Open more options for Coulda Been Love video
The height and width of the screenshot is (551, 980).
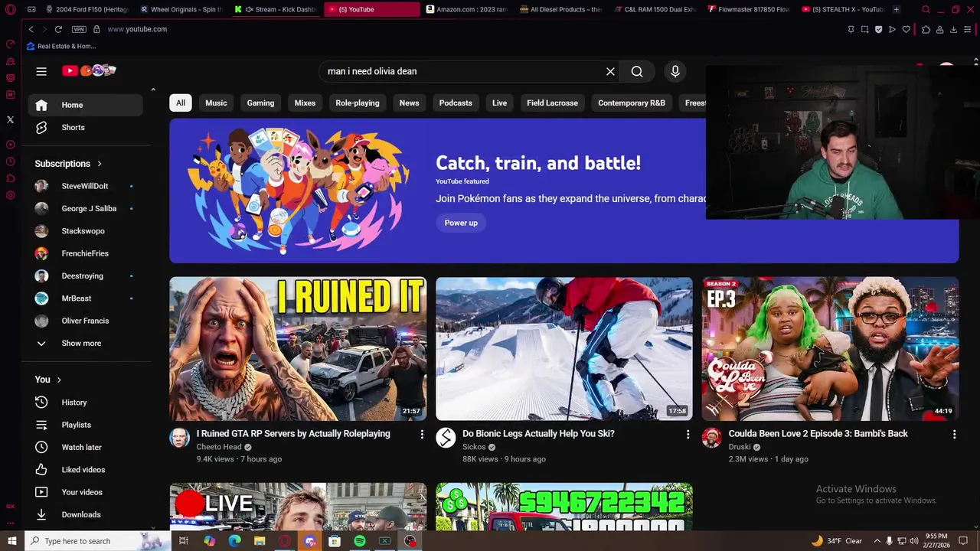[x=954, y=434]
